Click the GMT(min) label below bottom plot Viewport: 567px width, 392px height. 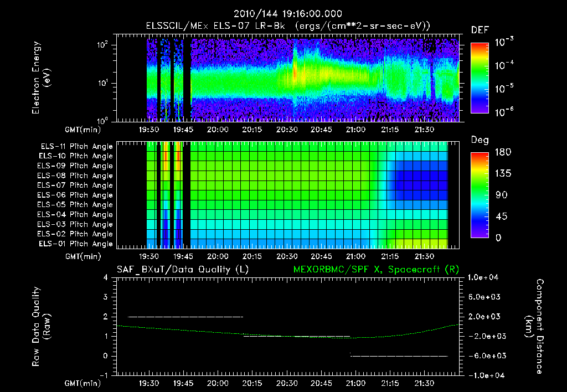[x=83, y=383]
